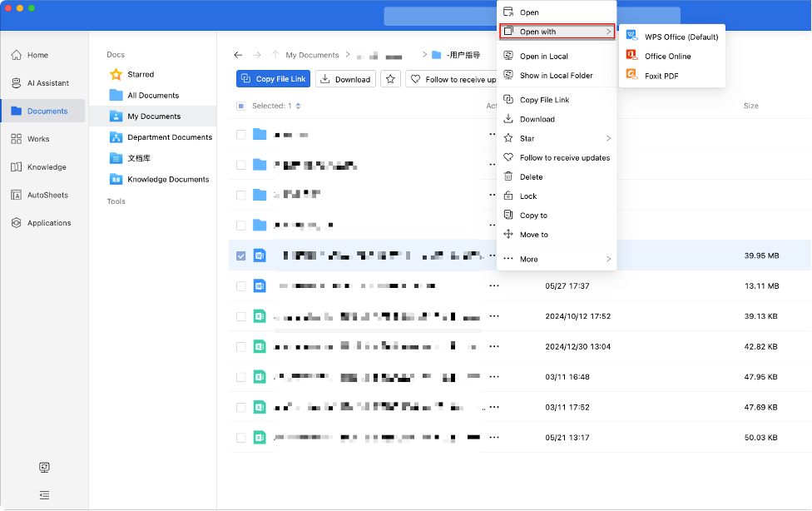Click the collapse sidebar icon at bottom left
Image resolution: width=812 pixels, height=511 pixels.
coord(45,494)
